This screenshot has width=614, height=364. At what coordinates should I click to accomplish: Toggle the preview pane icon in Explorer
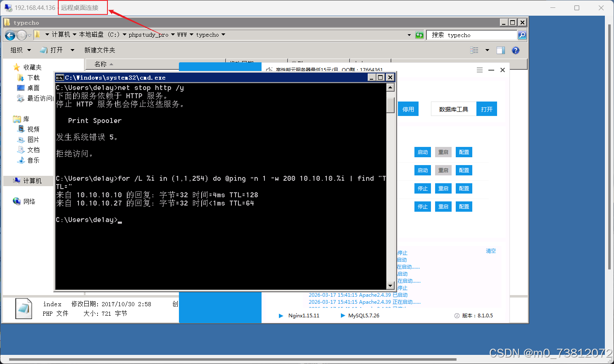[501, 50]
